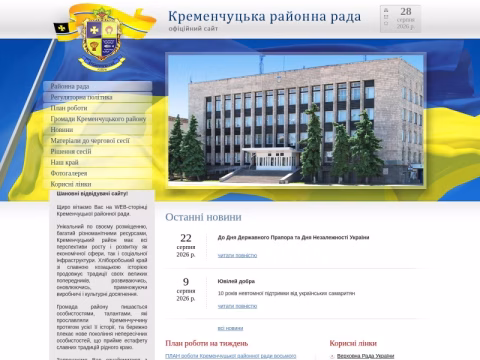The width and height of the screenshot is (480, 360).
Task: Click the paragraph starting Унікальний по своєму розміщенню
Action: coord(102,260)
